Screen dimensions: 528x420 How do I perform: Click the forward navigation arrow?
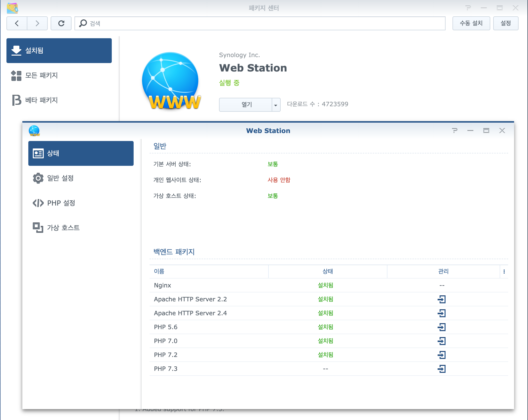(37, 23)
